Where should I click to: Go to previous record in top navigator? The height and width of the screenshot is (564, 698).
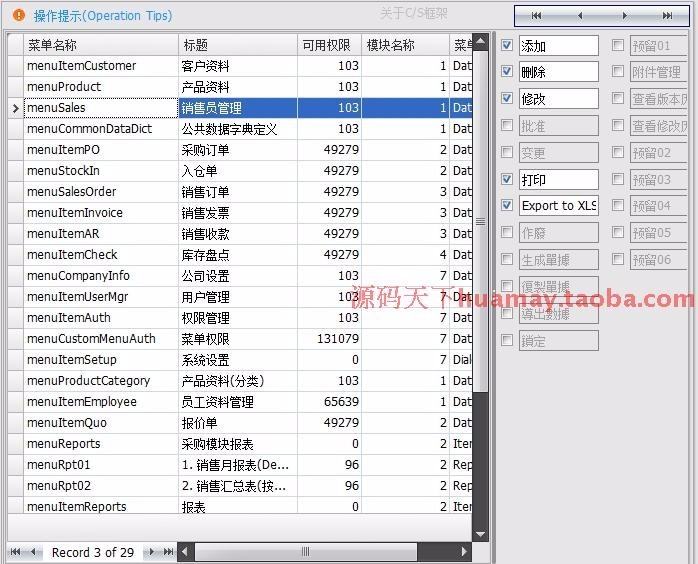click(580, 16)
